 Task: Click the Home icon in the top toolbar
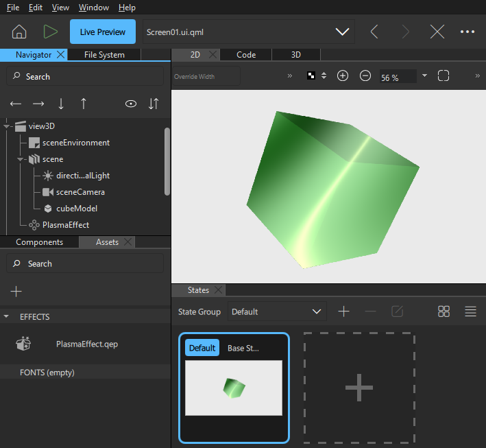coord(19,32)
